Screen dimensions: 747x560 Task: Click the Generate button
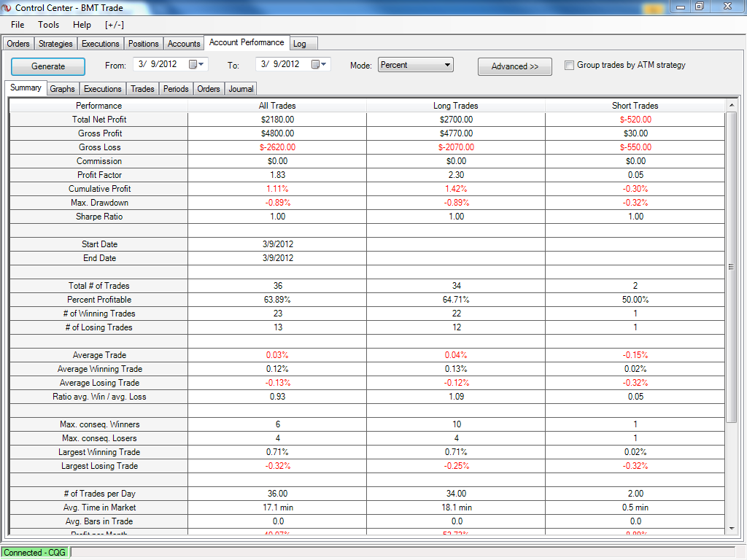coord(48,66)
